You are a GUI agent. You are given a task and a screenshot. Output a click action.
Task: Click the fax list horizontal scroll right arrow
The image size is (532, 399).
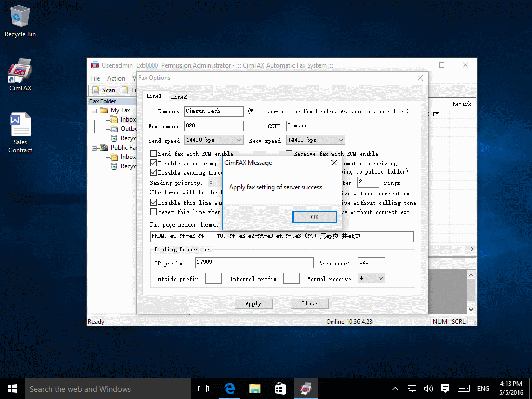pyautogui.click(x=472, y=249)
